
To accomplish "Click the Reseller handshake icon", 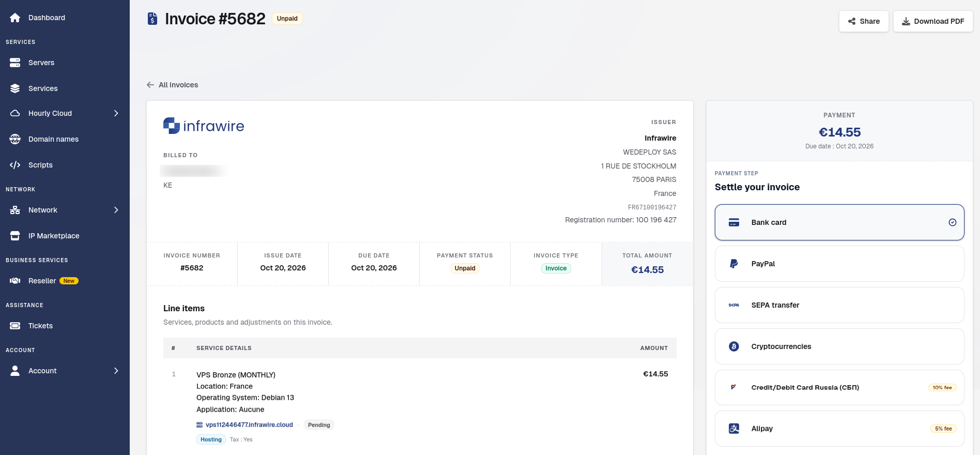I will (x=15, y=281).
